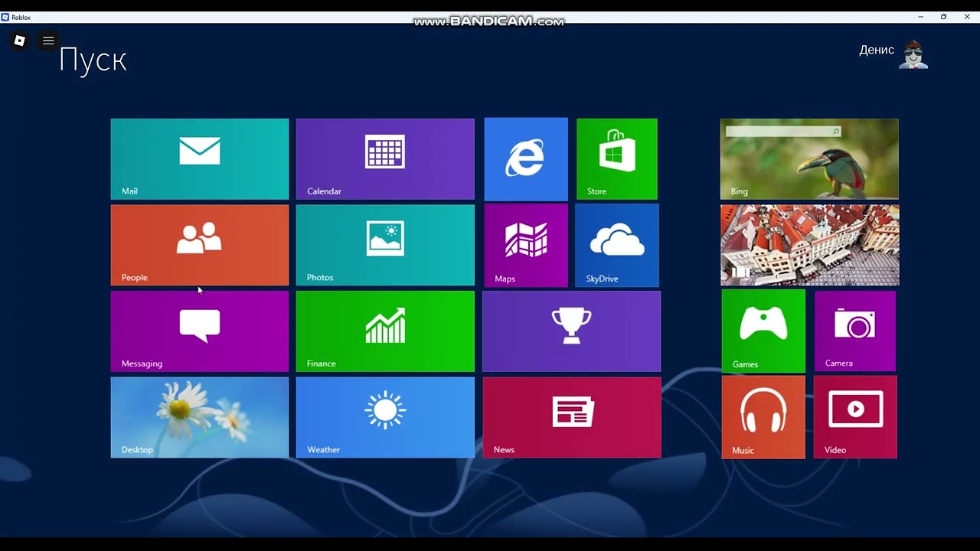Open the Camera tile
Viewport: 980px width, 551px height.
pos(855,331)
